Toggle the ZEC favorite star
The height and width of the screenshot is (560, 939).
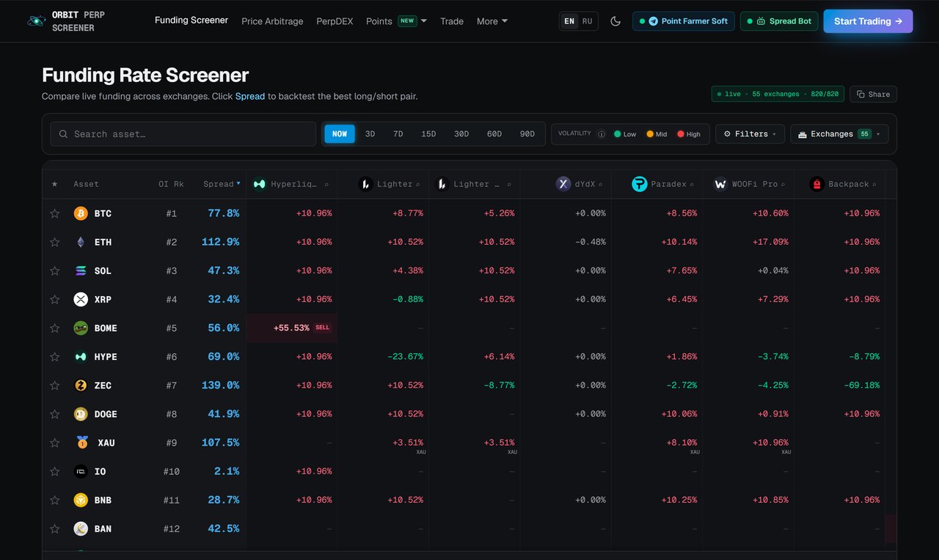tap(54, 385)
